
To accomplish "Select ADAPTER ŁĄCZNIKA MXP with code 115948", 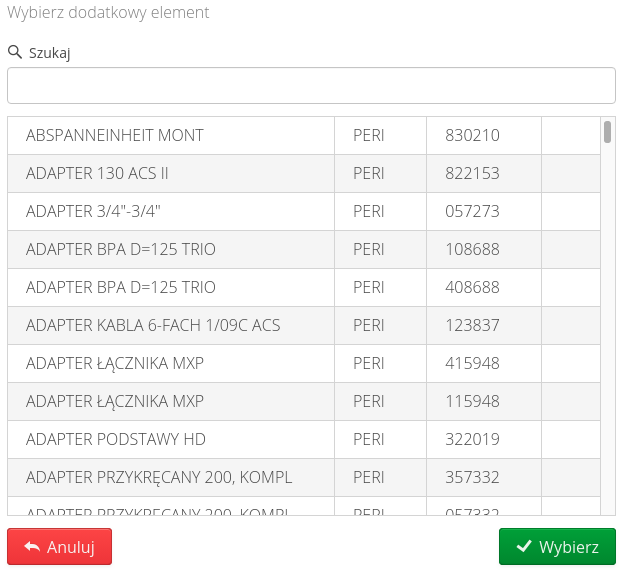I will coord(115,401).
